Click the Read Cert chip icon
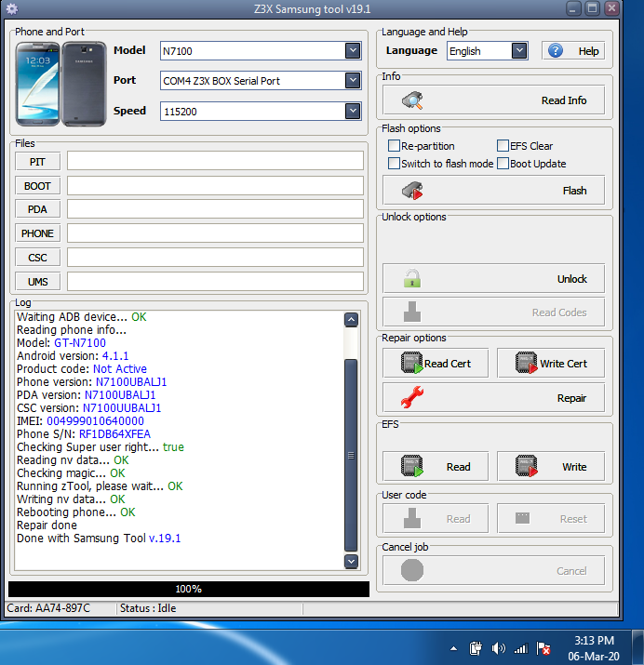This screenshot has width=644, height=665. pyautogui.click(x=412, y=363)
